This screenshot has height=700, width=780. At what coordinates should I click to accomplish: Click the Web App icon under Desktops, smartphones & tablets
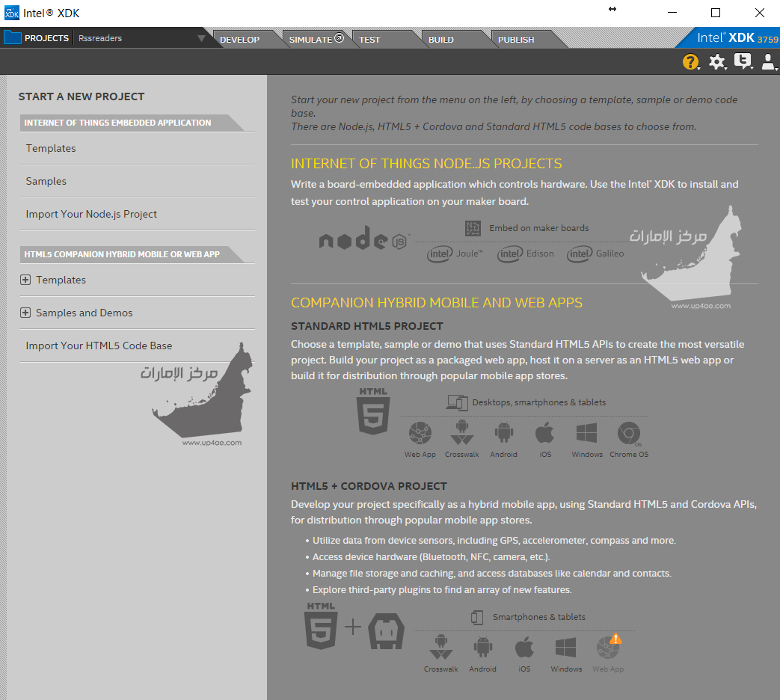coord(420,433)
